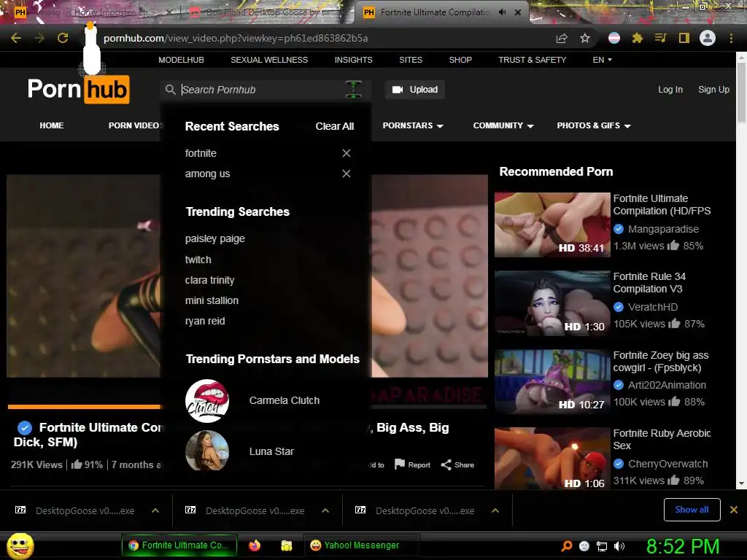Image resolution: width=747 pixels, height=560 pixels.
Task: Open the recommended thumbnail with 1:30 duration
Action: point(552,303)
